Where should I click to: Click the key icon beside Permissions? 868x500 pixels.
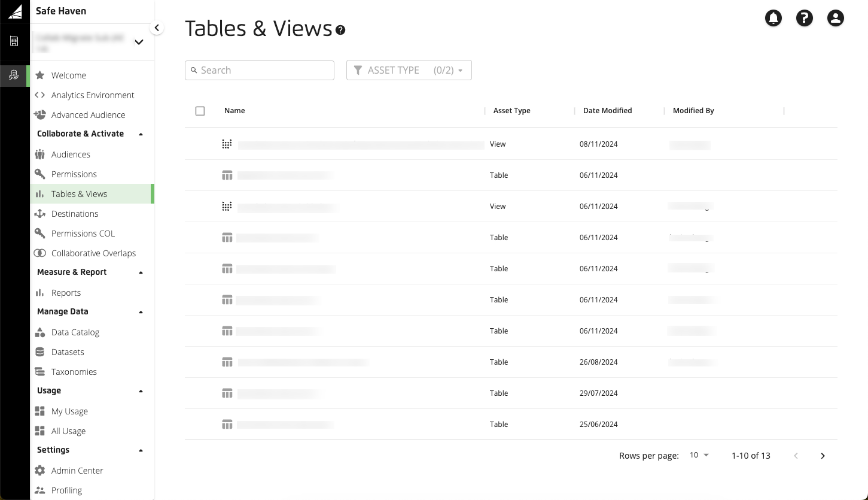click(x=40, y=174)
